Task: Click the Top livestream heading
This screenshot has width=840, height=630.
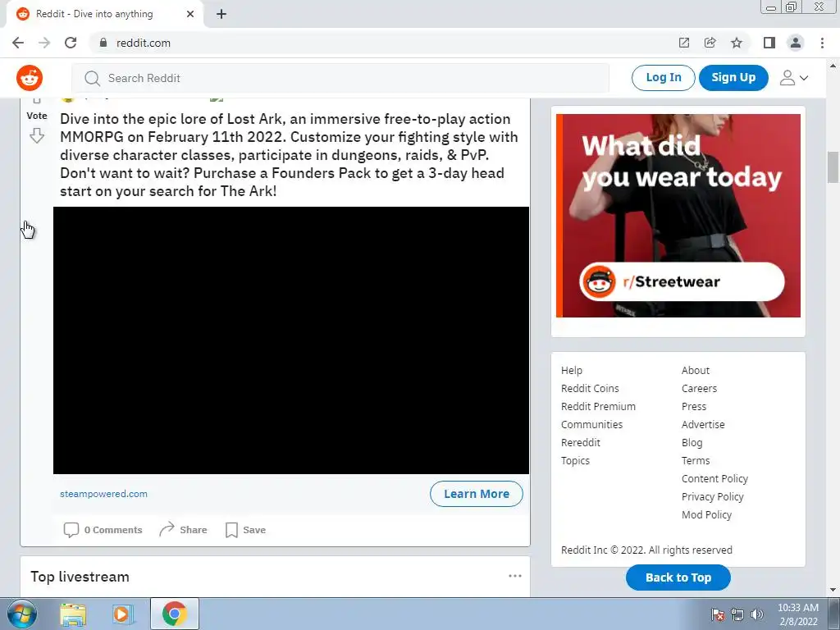Action: tap(80, 577)
